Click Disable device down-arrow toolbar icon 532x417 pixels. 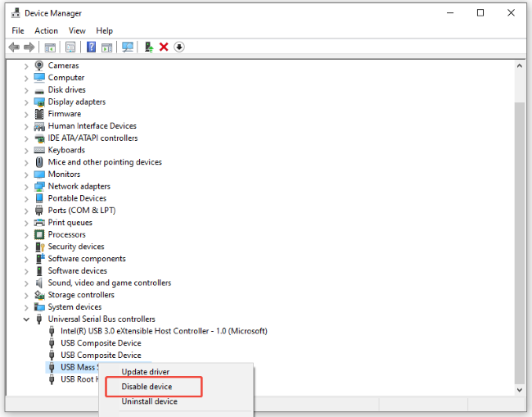click(179, 47)
